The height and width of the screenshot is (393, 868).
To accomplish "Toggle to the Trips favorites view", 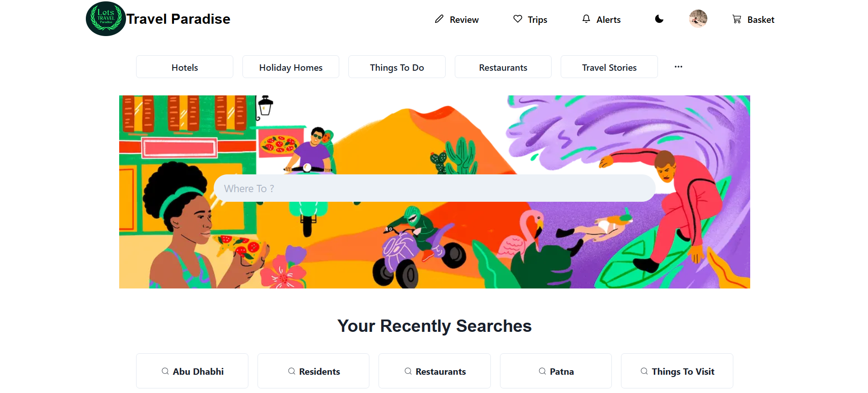I will (x=530, y=19).
